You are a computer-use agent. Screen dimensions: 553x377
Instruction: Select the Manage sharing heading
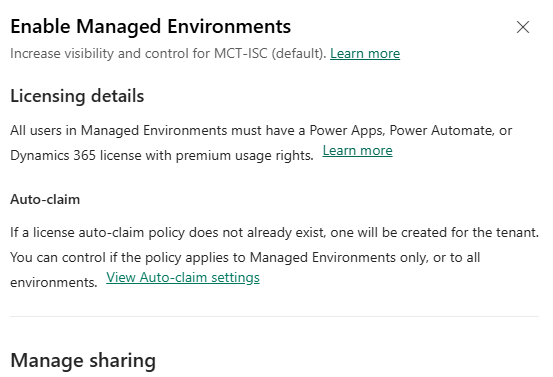click(83, 360)
